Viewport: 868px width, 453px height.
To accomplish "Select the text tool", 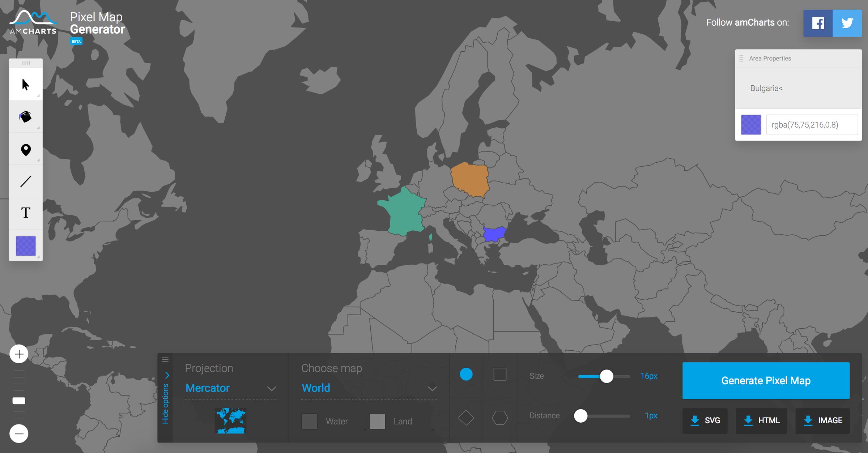I will tap(25, 213).
